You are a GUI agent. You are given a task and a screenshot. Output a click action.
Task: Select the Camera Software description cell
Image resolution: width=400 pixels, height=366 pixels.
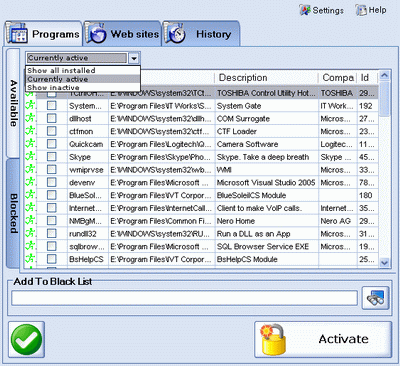point(267,144)
